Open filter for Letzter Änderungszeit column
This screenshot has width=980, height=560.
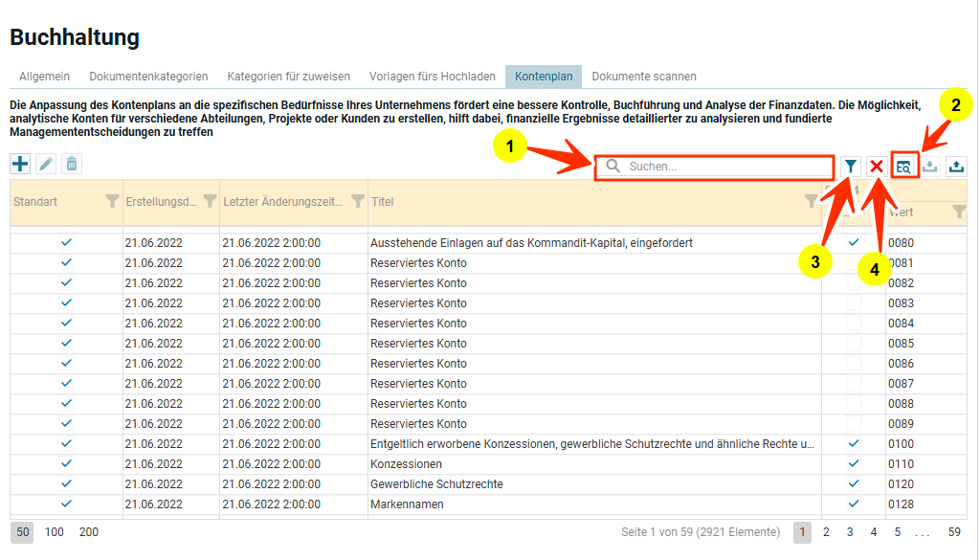point(358,201)
